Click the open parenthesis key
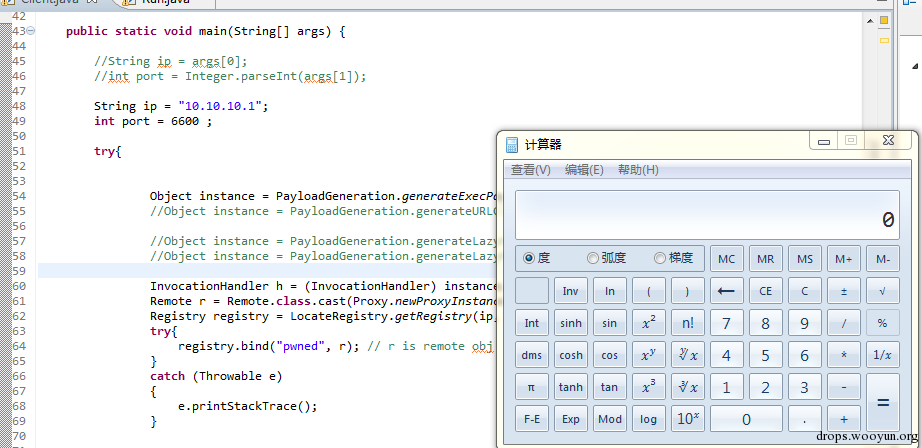Viewport: 922px width, 448px height. (649, 290)
